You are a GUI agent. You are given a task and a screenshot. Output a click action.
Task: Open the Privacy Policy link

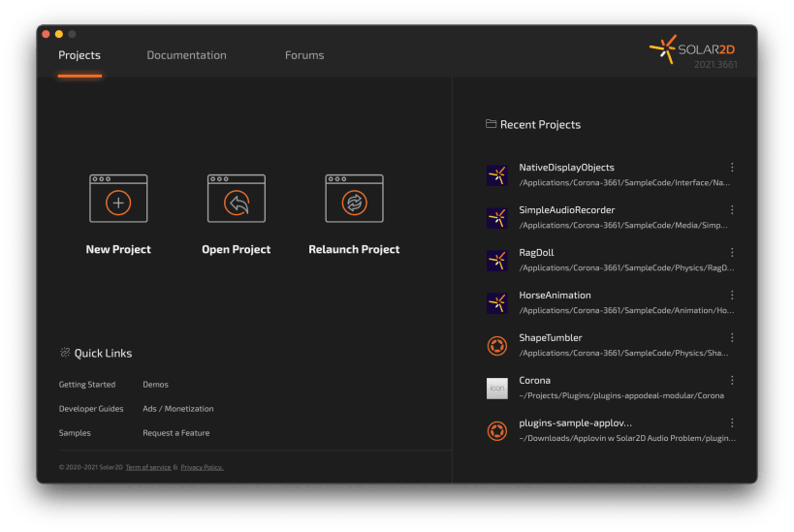pyautogui.click(x=202, y=467)
